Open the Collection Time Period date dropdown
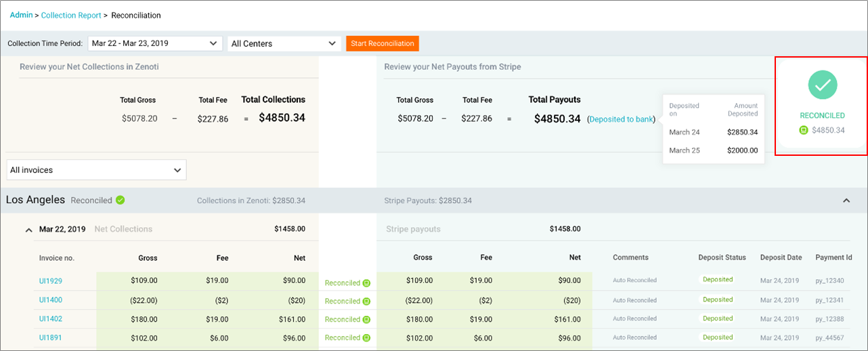The image size is (868, 351). point(155,43)
